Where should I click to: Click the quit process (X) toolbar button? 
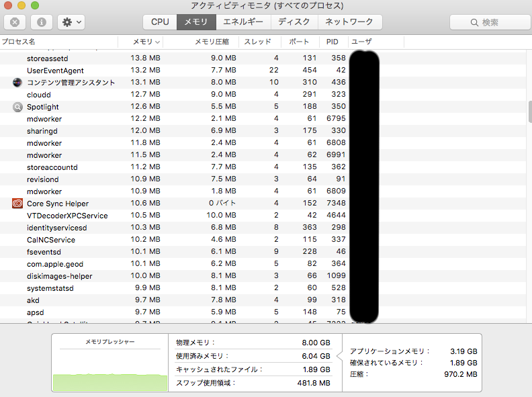point(15,22)
